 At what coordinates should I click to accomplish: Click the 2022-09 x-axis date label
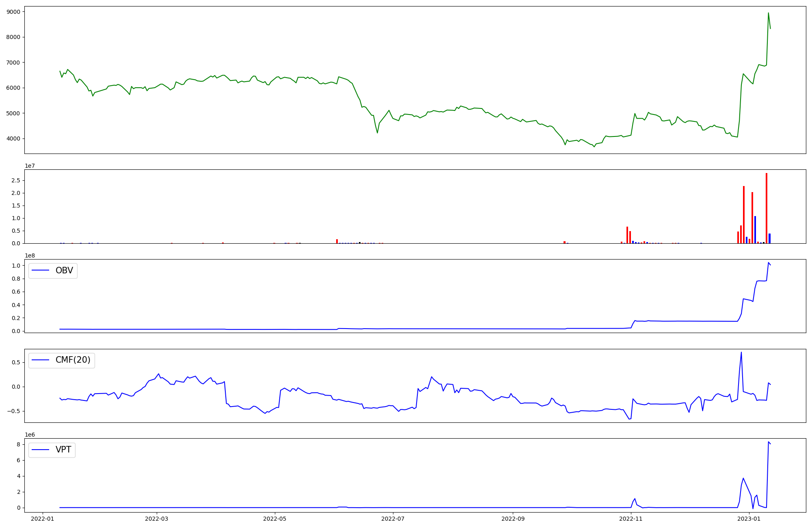tap(513, 519)
